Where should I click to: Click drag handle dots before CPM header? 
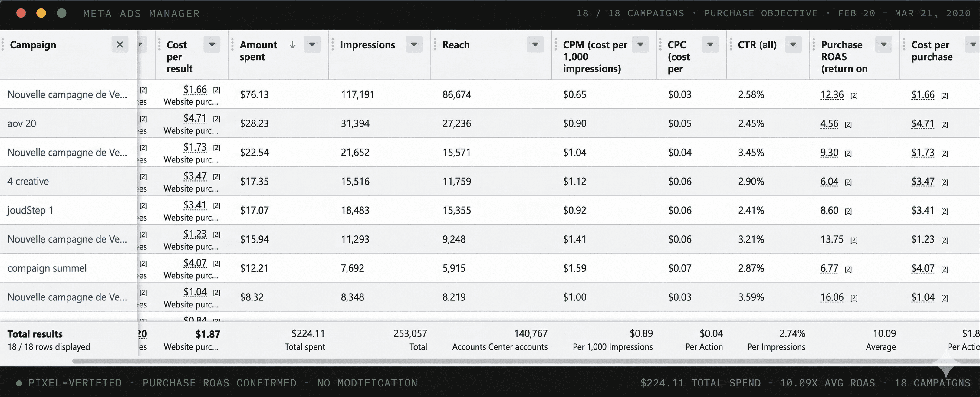[555, 44]
